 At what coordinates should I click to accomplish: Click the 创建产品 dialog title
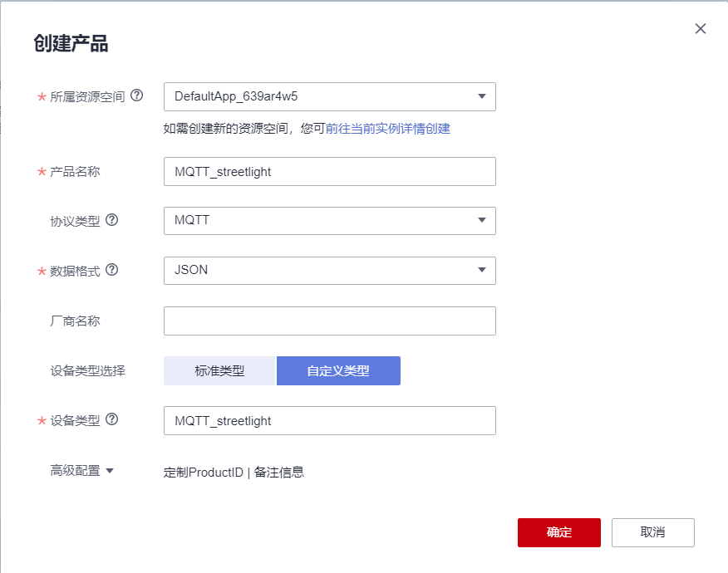[71, 44]
